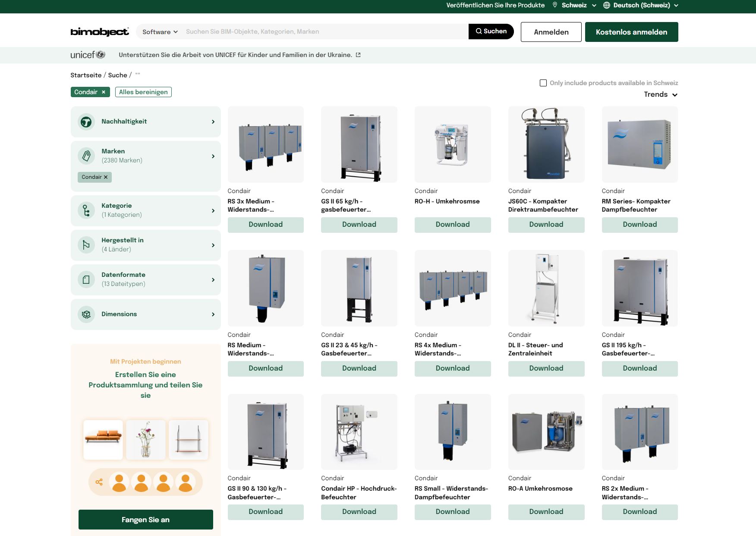Click the globe icon beside Deutsch (Schweiz)
Screen dimensions: 756x536
pyautogui.click(x=607, y=5)
